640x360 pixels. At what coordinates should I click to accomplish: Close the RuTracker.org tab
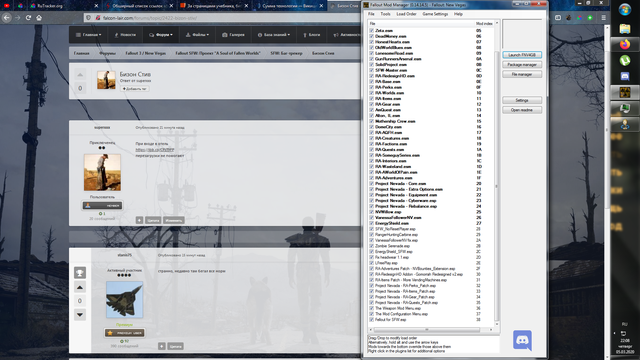(96, 6)
